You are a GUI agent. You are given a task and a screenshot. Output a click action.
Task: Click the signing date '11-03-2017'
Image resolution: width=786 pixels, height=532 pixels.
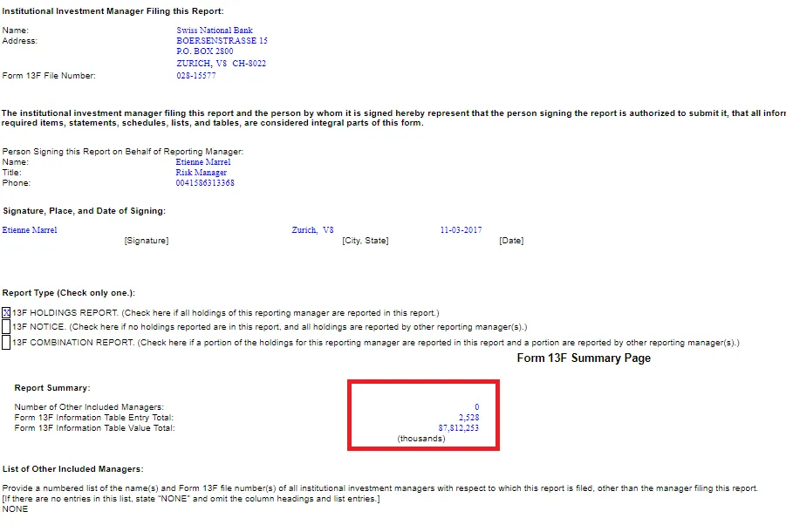461,230
